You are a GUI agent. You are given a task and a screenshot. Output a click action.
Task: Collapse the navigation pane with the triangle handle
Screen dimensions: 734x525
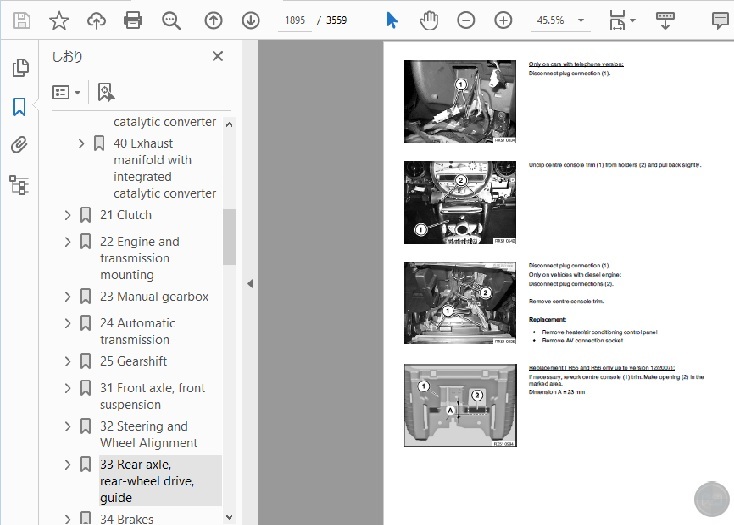click(250, 284)
